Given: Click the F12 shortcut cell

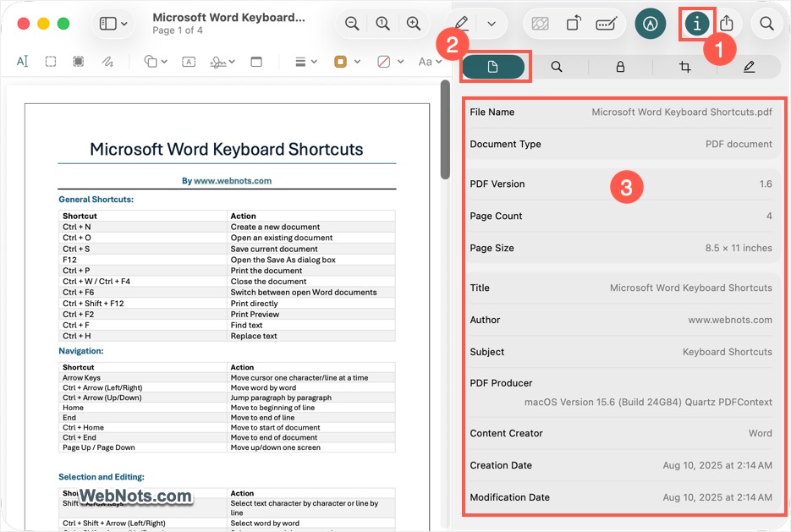Looking at the screenshot, I should (143, 260).
